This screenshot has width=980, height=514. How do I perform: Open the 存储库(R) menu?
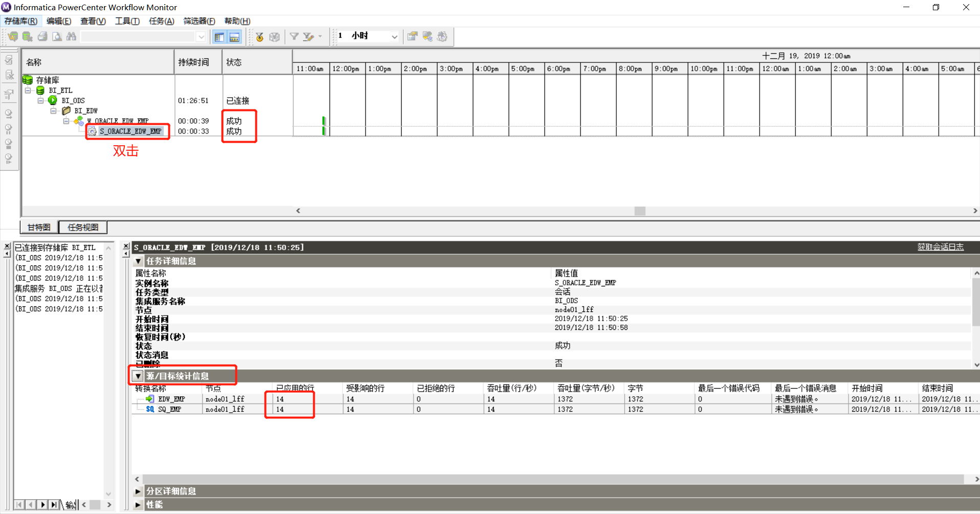[20, 21]
